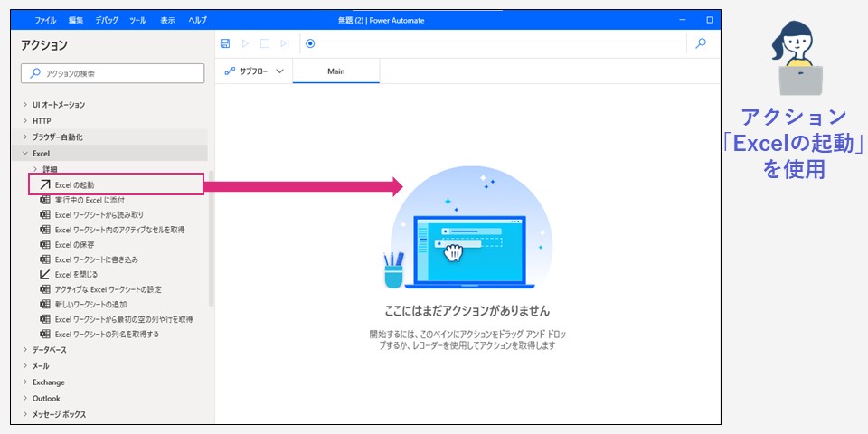Run next action with the step icon
This screenshot has height=434, width=868.
285,43
